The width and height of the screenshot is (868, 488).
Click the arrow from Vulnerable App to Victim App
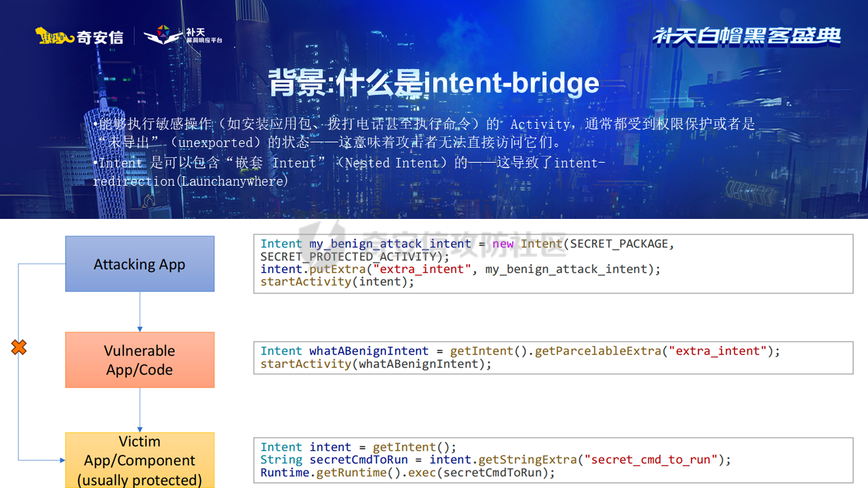click(x=140, y=409)
